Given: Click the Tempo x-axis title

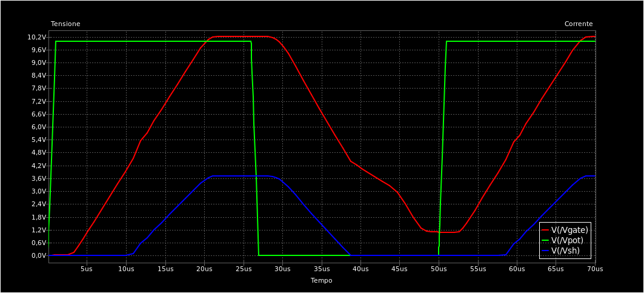Looking at the screenshot, I should (321, 281).
